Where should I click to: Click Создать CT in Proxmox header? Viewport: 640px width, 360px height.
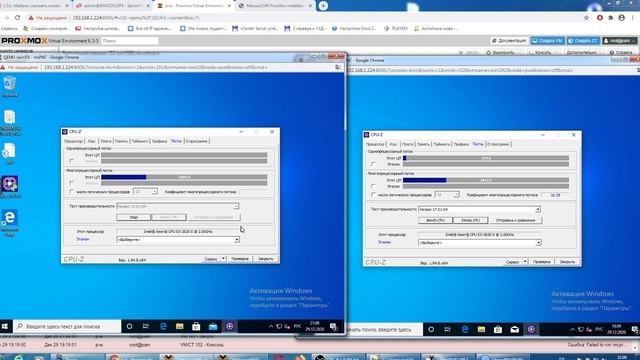[x=583, y=40]
